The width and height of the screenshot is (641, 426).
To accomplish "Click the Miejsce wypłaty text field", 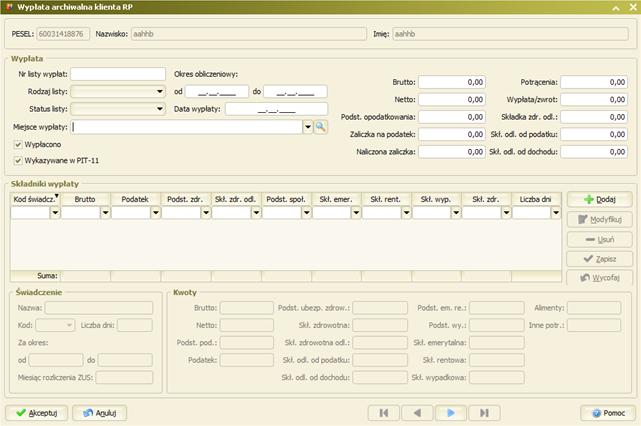I will 186,127.
